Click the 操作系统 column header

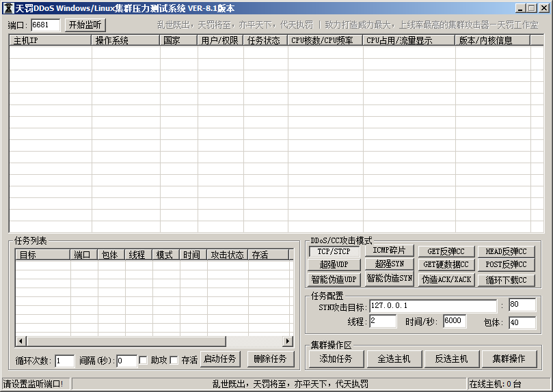126,40
